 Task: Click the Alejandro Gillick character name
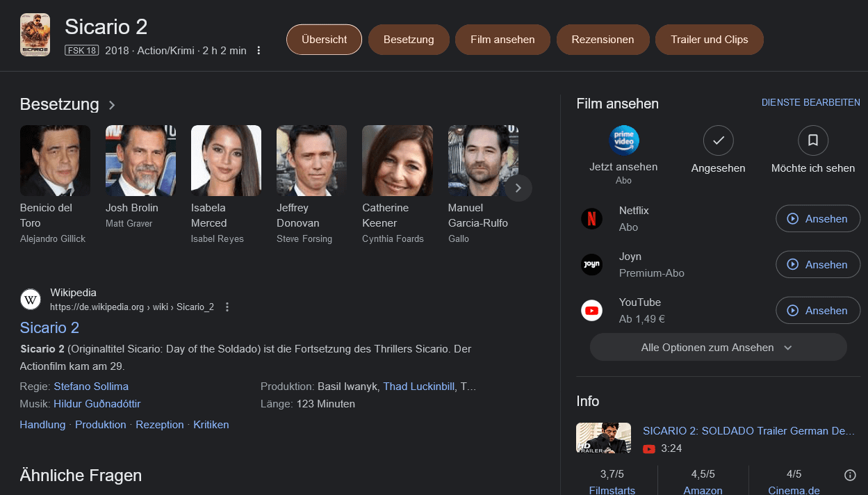[x=53, y=239]
